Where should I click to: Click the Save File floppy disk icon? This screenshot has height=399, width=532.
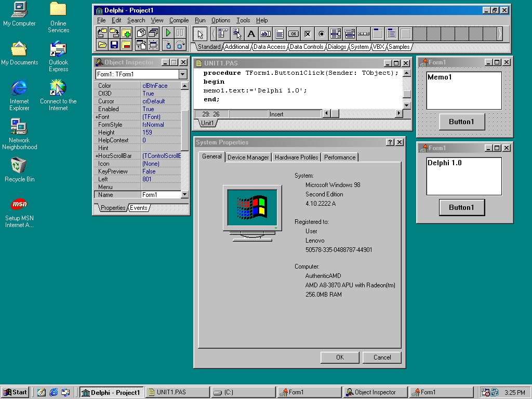tap(114, 45)
